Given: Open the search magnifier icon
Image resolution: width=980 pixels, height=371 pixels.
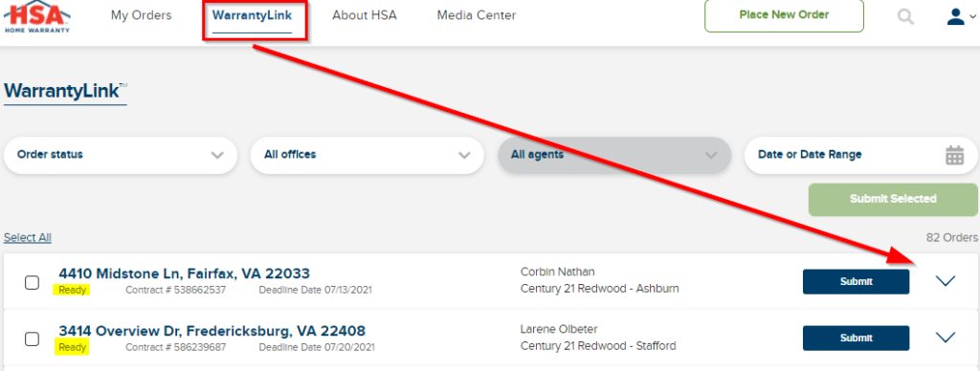Looking at the screenshot, I should 905,17.
